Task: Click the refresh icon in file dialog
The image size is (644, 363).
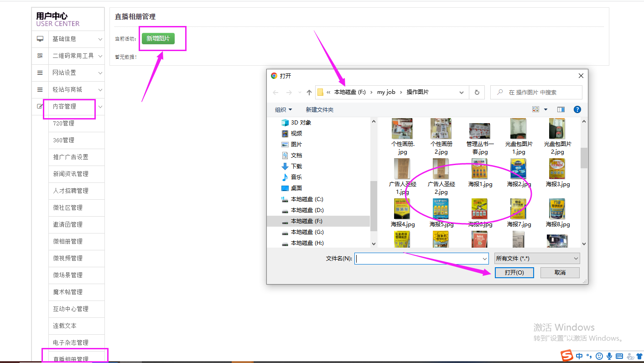Action: [x=477, y=92]
